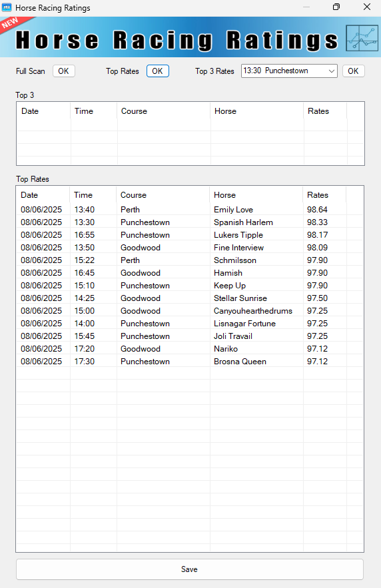The height and width of the screenshot is (588, 381).
Task: Sort Top Rates list by Horse header
Action: (x=256, y=195)
